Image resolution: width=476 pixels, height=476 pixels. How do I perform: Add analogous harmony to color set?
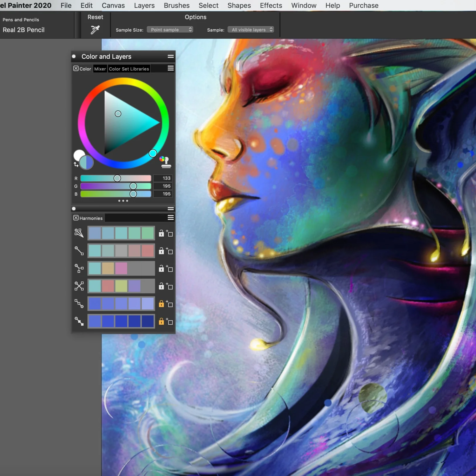click(170, 233)
